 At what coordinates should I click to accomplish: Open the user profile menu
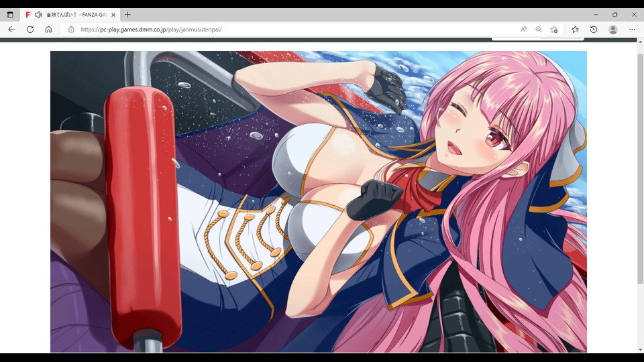613,29
